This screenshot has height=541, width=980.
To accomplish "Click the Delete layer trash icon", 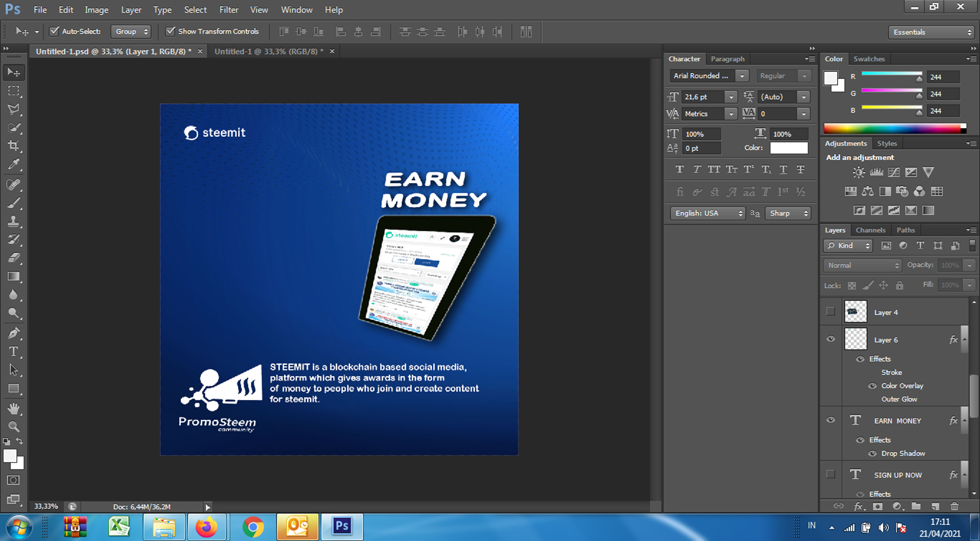I will click(x=954, y=506).
